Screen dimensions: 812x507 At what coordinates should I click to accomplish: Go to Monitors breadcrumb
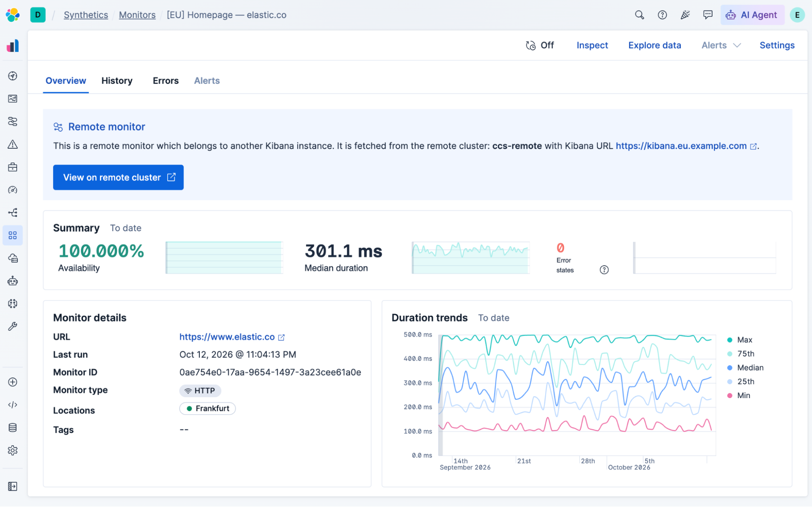coord(137,15)
